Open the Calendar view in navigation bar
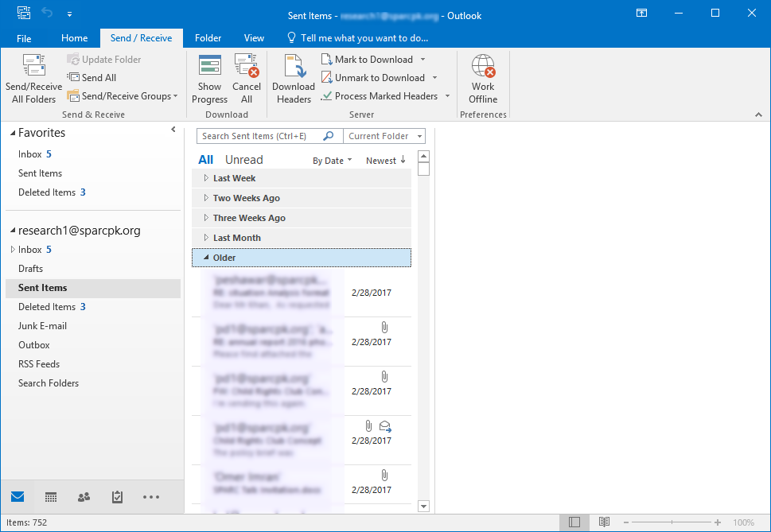Viewport: 771px width, 532px height. 51,497
